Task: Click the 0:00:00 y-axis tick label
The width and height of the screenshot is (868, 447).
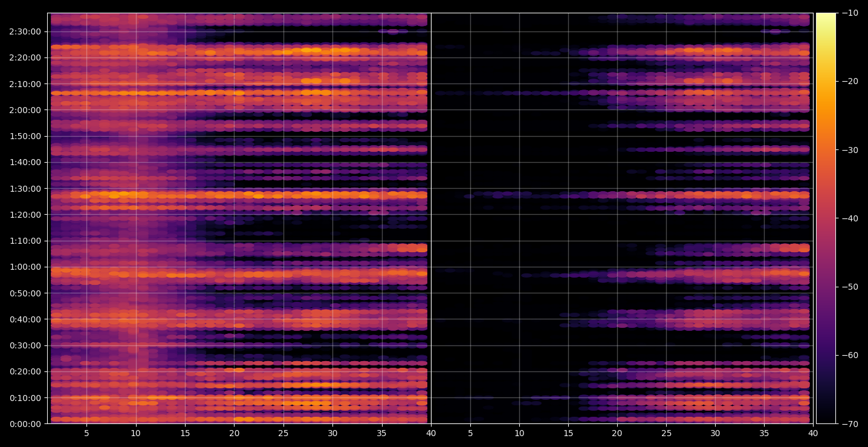Action: [x=25, y=424]
